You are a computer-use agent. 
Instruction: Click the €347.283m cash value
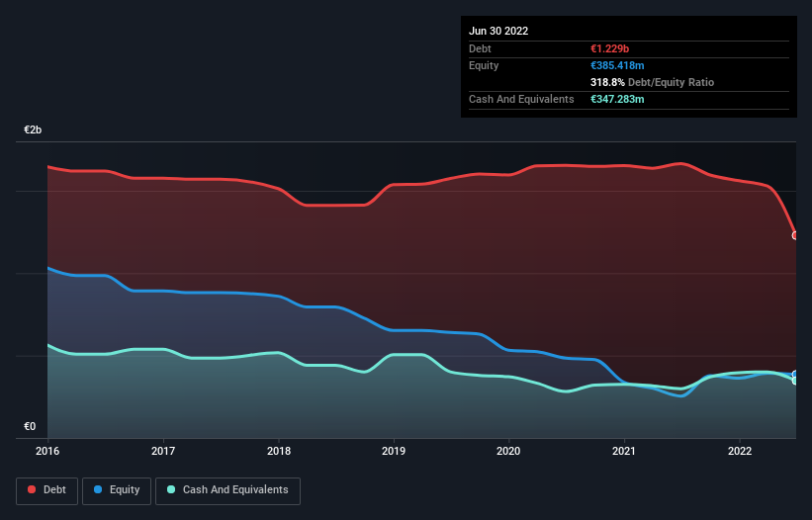(x=617, y=99)
